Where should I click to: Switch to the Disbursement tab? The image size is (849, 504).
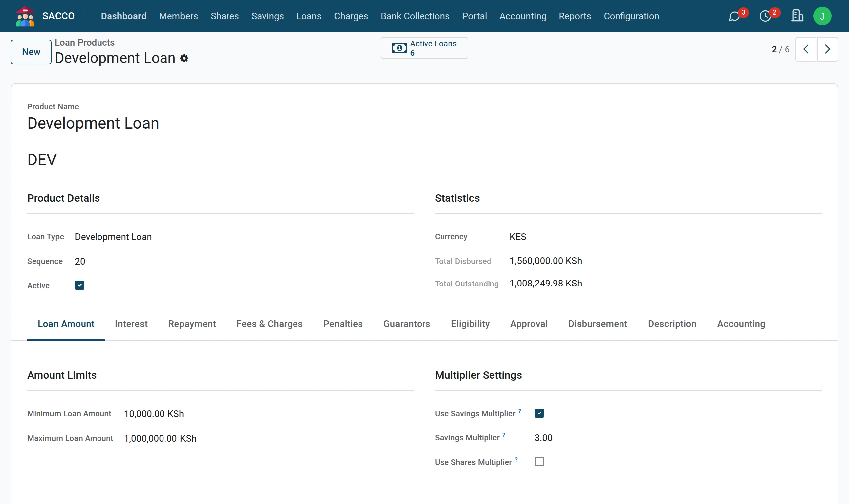pyautogui.click(x=597, y=324)
